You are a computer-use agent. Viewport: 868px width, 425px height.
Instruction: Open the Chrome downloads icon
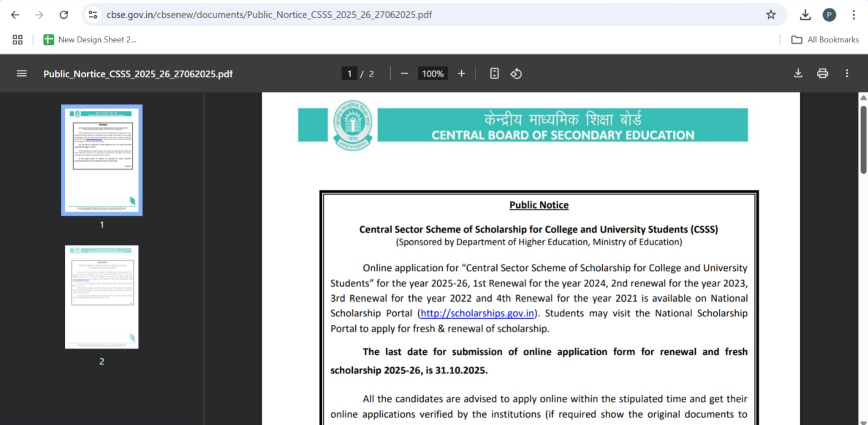pyautogui.click(x=805, y=15)
